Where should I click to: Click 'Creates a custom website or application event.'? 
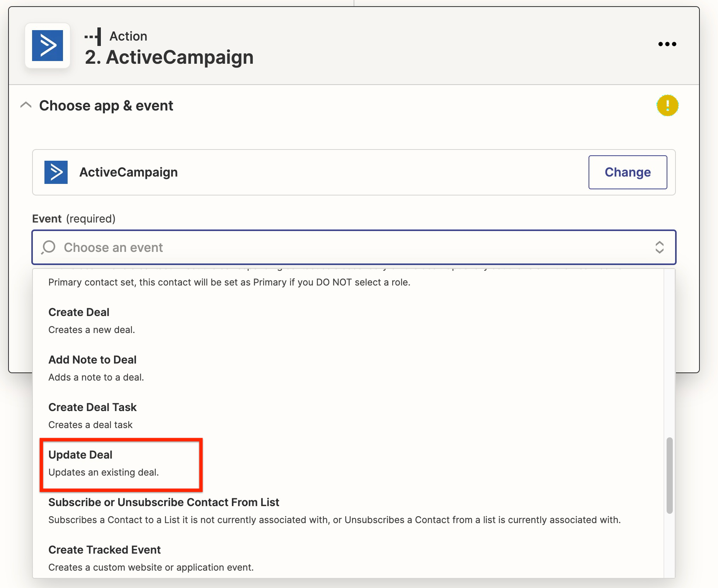pos(151,568)
